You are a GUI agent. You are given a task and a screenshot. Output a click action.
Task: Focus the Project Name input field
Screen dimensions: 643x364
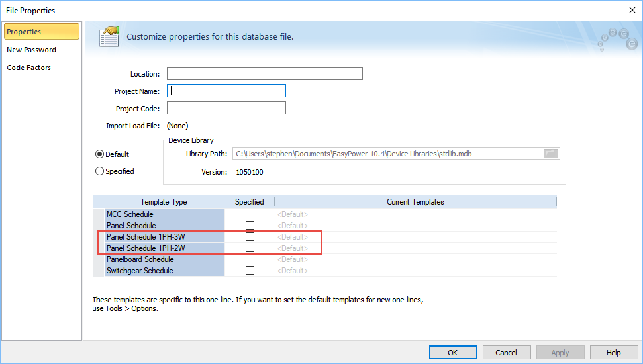coord(226,91)
